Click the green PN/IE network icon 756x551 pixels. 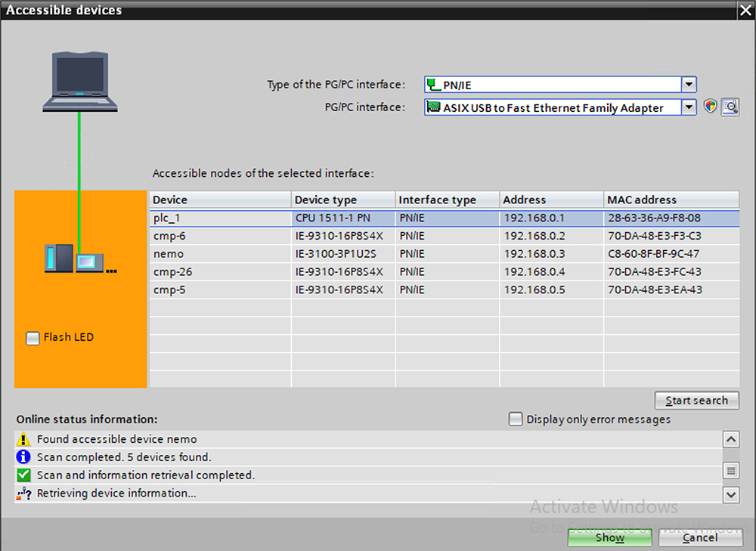[434, 85]
